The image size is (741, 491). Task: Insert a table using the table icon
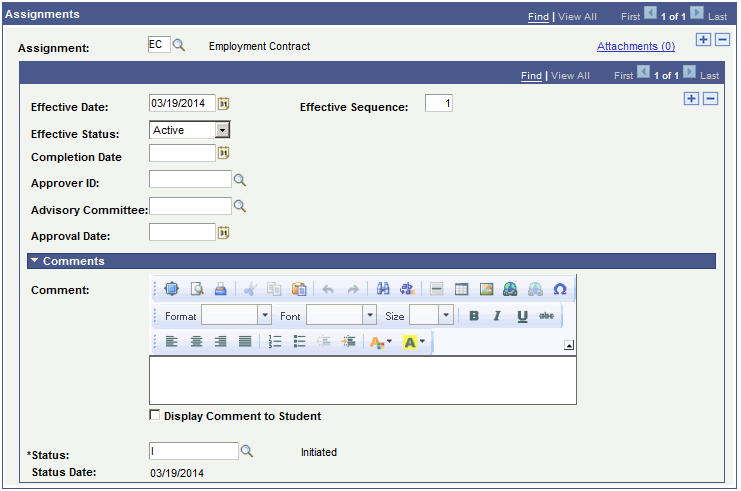click(x=461, y=289)
